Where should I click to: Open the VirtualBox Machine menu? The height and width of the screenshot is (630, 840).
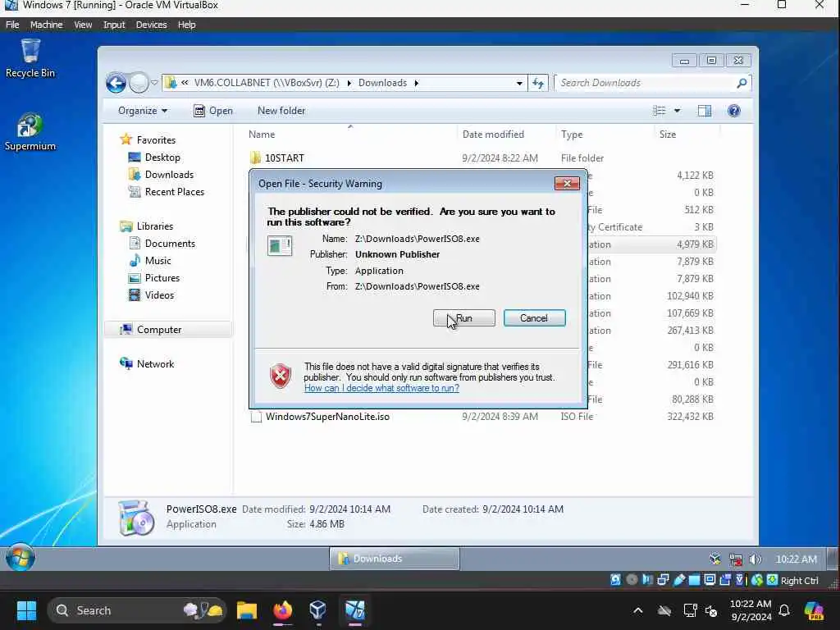[x=46, y=25]
